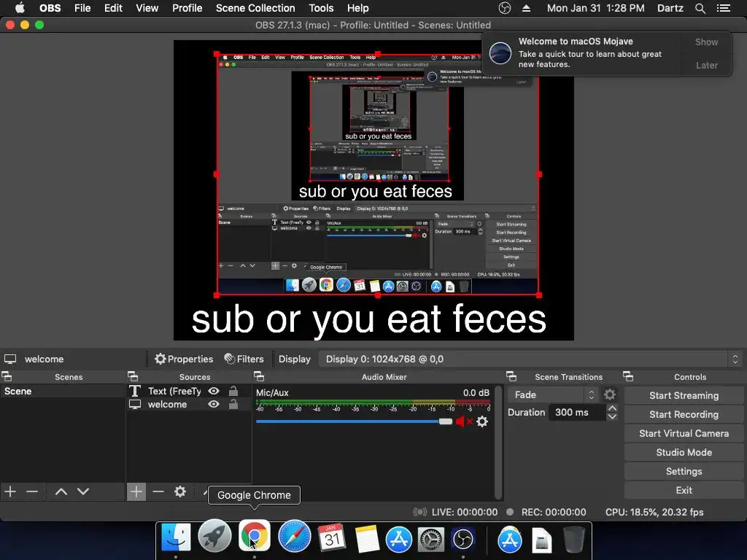Hide the welcome source eye toggle
This screenshot has height=560, width=747.
(x=214, y=404)
